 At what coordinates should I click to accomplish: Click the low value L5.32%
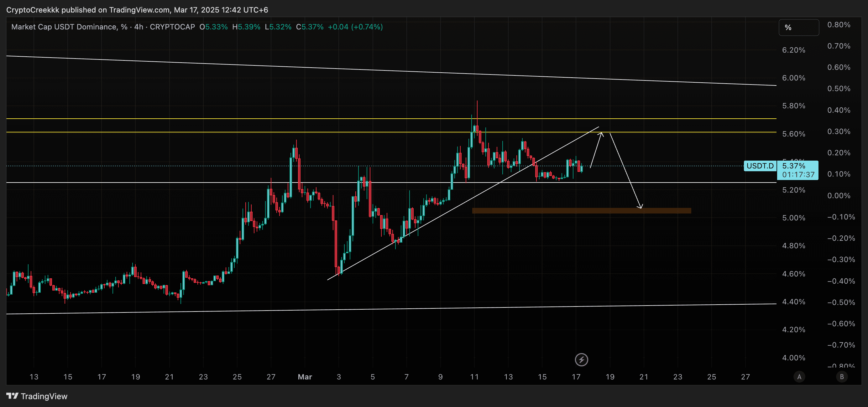(x=278, y=27)
